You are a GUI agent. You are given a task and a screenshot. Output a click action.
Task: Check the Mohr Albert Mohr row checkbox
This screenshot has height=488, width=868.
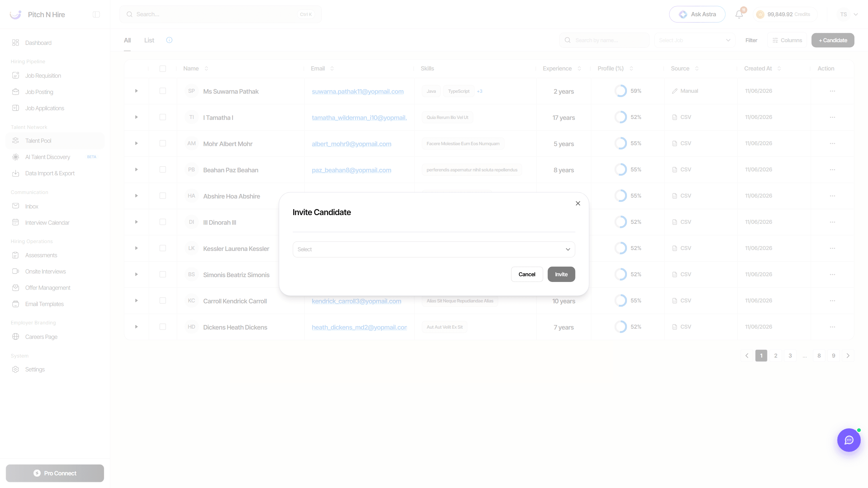[163, 143]
